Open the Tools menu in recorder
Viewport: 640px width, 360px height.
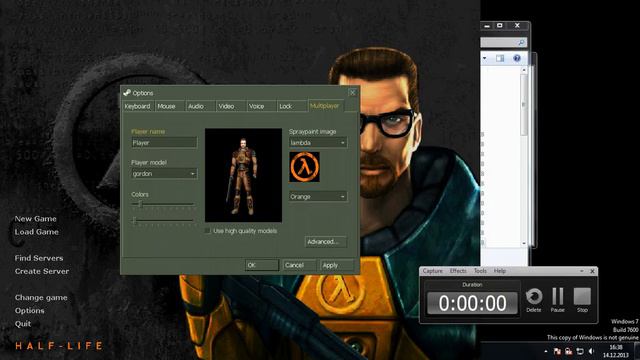[x=480, y=271]
